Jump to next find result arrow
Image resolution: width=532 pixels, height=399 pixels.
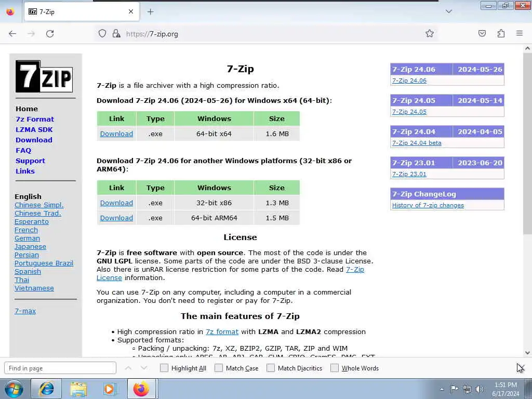[144, 368]
